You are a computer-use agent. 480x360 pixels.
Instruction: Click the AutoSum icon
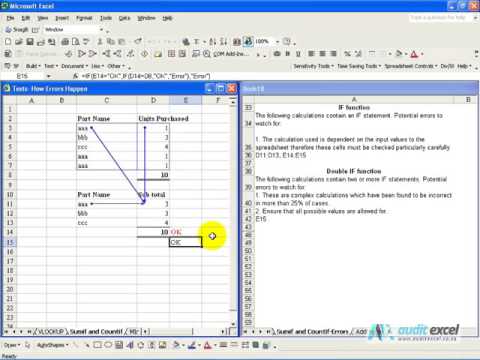196,42
